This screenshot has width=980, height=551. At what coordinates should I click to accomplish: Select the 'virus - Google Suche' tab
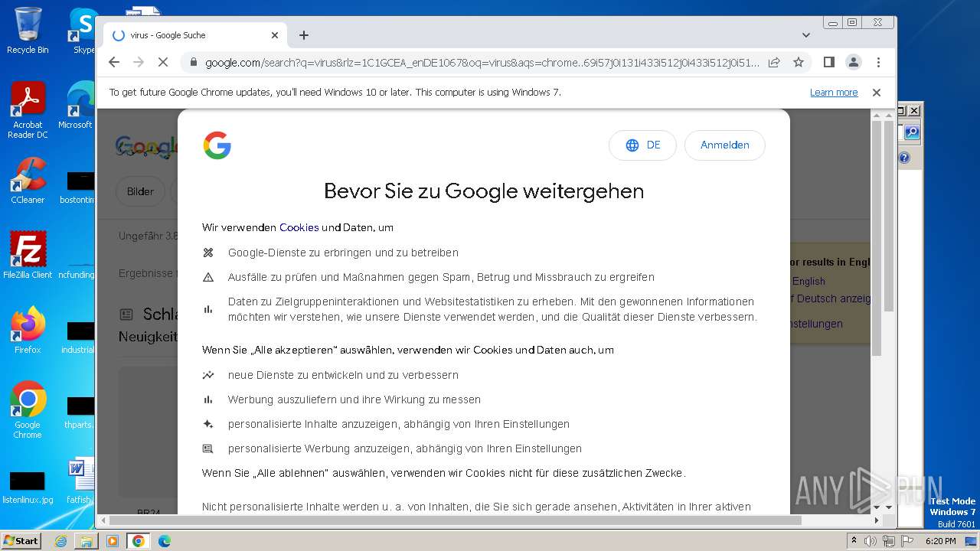[x=195, y=35]
